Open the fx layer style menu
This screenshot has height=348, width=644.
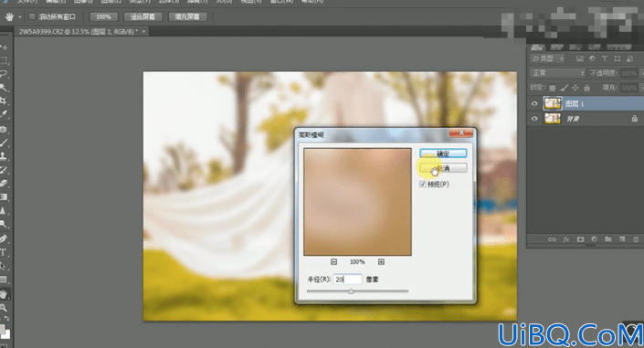[566, 239]
